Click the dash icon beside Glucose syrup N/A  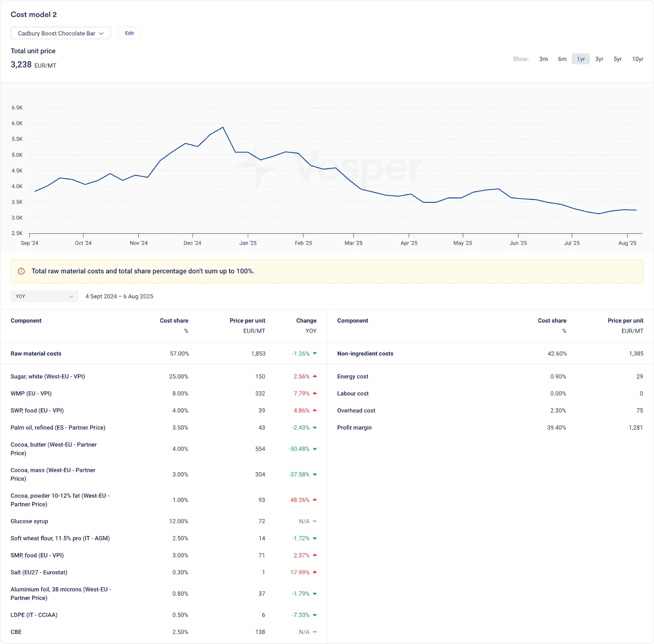pyautogui.click(x=315, y=521)
